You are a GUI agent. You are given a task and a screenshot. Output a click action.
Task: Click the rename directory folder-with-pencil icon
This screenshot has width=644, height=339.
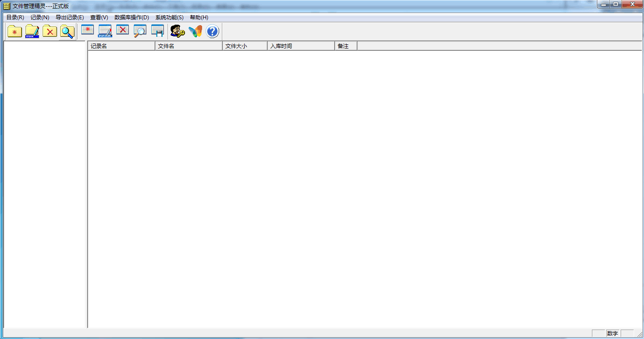pyautogui.click(x=32, y=32)
